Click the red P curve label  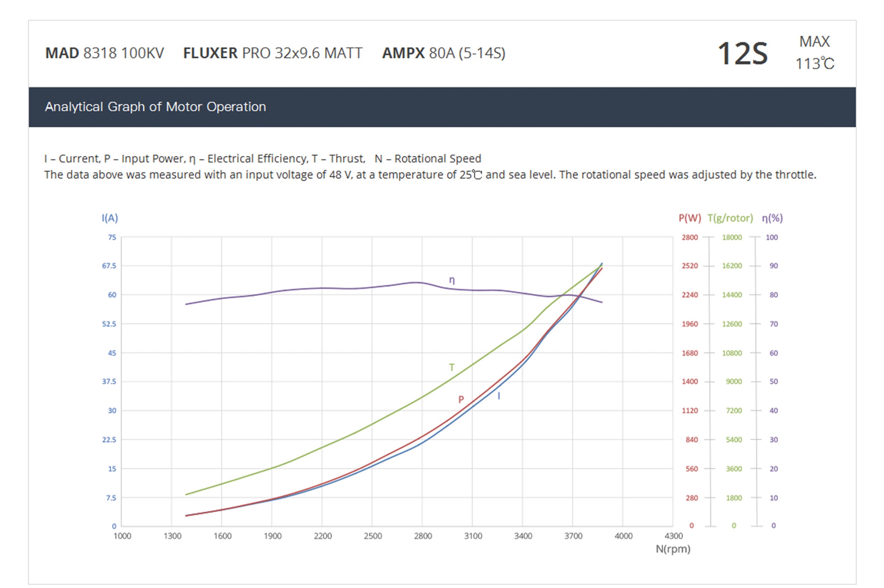(461, 400)
